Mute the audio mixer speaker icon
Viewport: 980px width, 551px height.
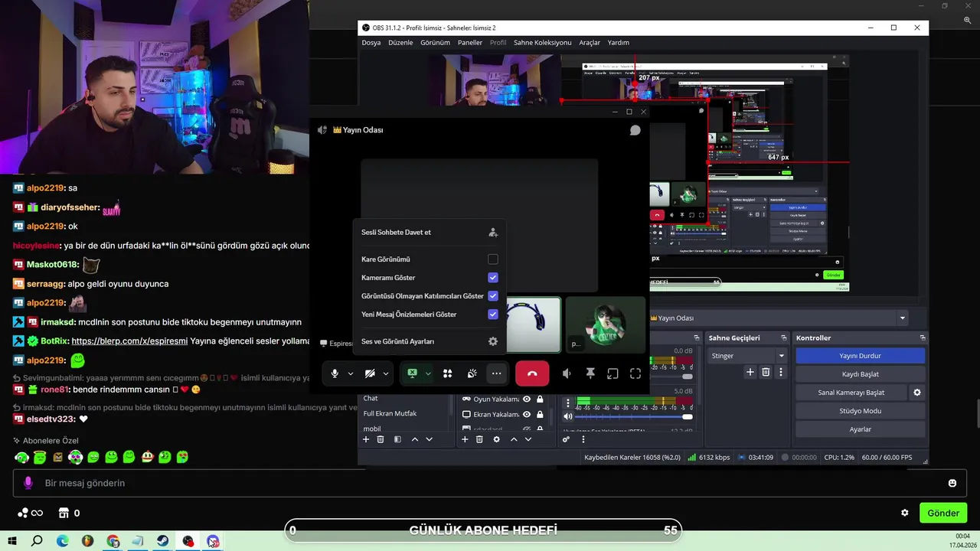(x=567, y=416)
